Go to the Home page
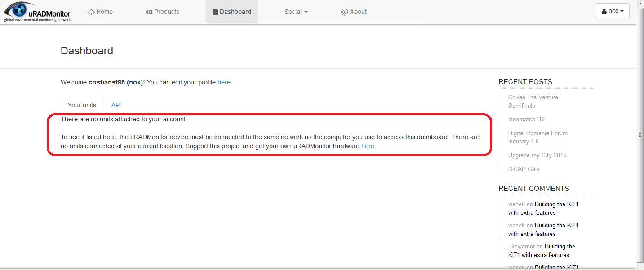This screenshot has height=270, width=644. (x=100, y=12)
